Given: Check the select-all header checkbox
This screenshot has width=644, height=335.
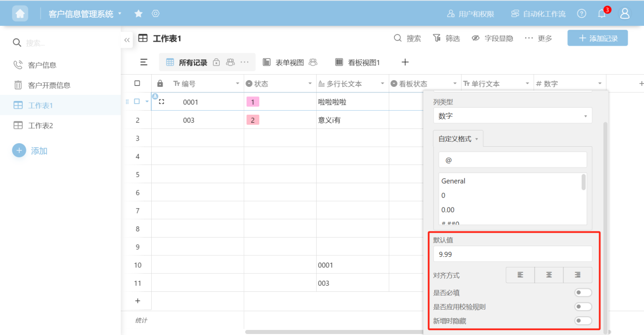Looking at the screenshot, I should pos(137,83).
